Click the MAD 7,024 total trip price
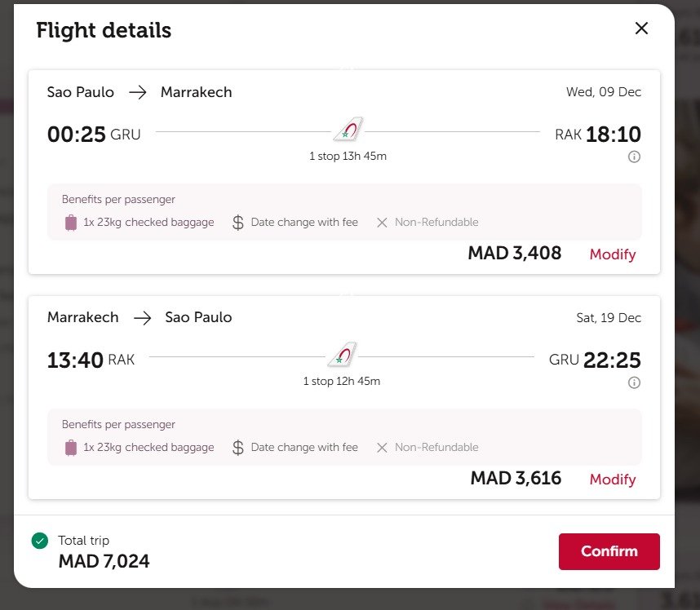The image size is (700, 610). pos(104,561)
